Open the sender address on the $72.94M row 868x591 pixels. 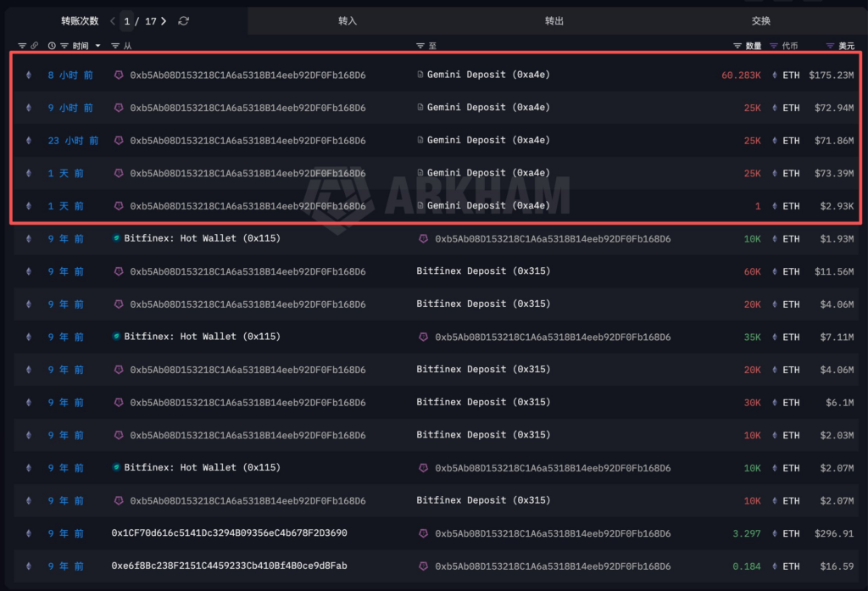[x=248, y=108]
